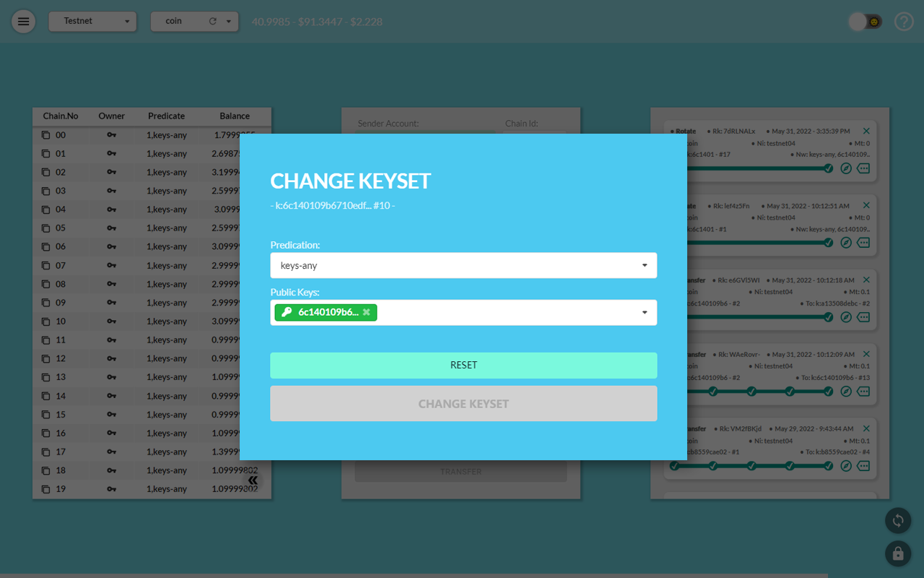
Task: Open explorer compass for WAeRovr- transaction
Action: tap(847, 392)
